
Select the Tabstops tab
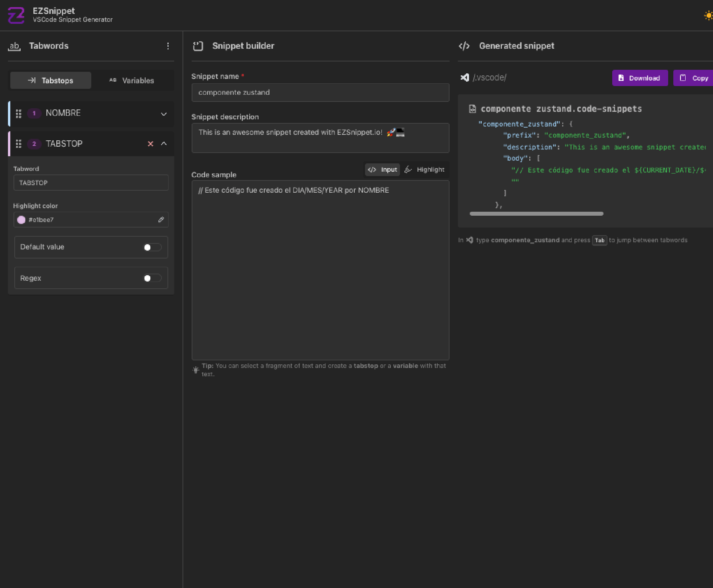point(50,80)
